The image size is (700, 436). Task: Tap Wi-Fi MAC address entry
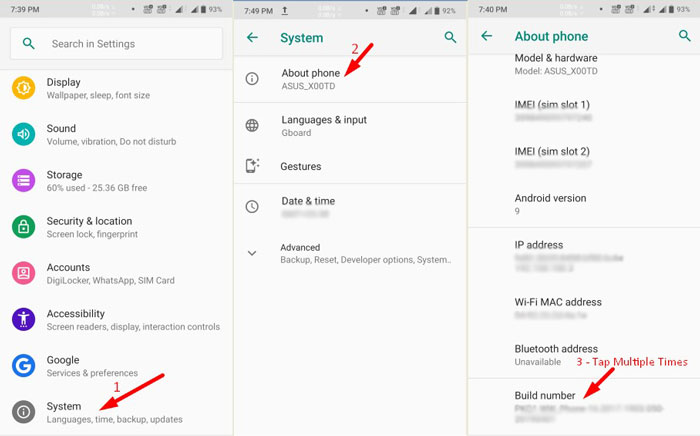(x=584, y=308)
